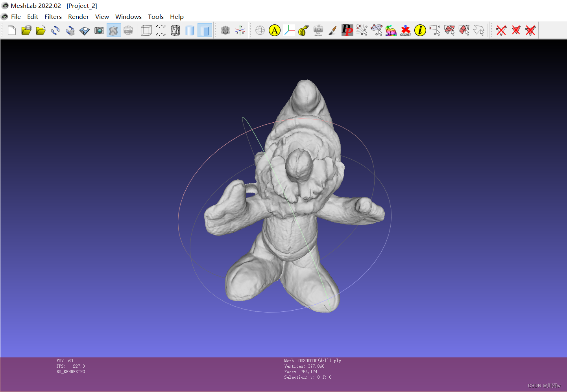Click the yellow Get Info icon
This screenshot has width=567, height=392.
[420, 30]
